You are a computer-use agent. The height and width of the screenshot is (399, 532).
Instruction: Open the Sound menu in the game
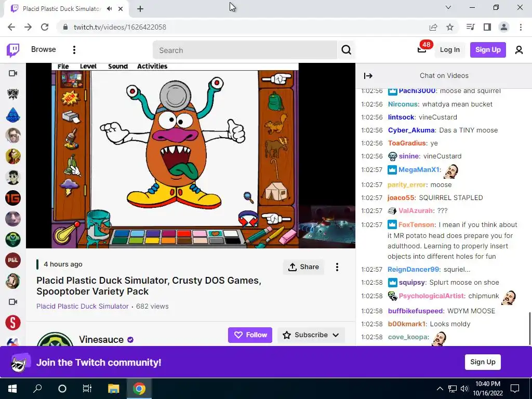[x=118, y=66]
